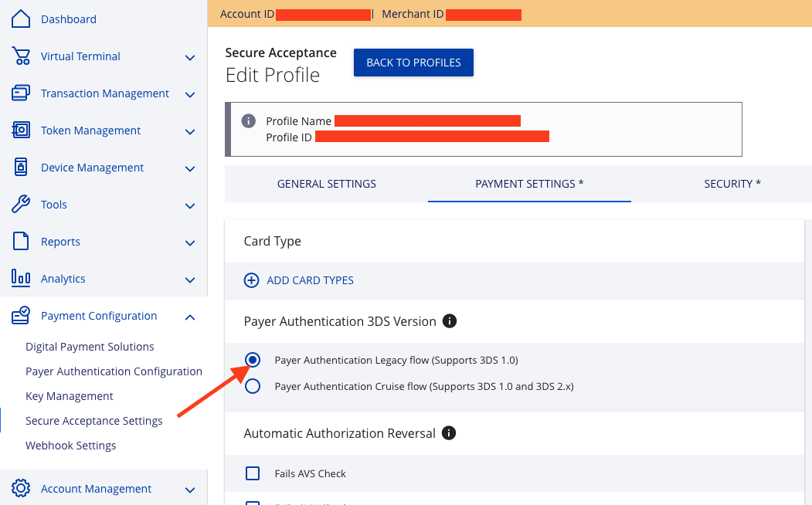
Task: Click the Transaction Management cards icon
Action: [x=21, y=93]
